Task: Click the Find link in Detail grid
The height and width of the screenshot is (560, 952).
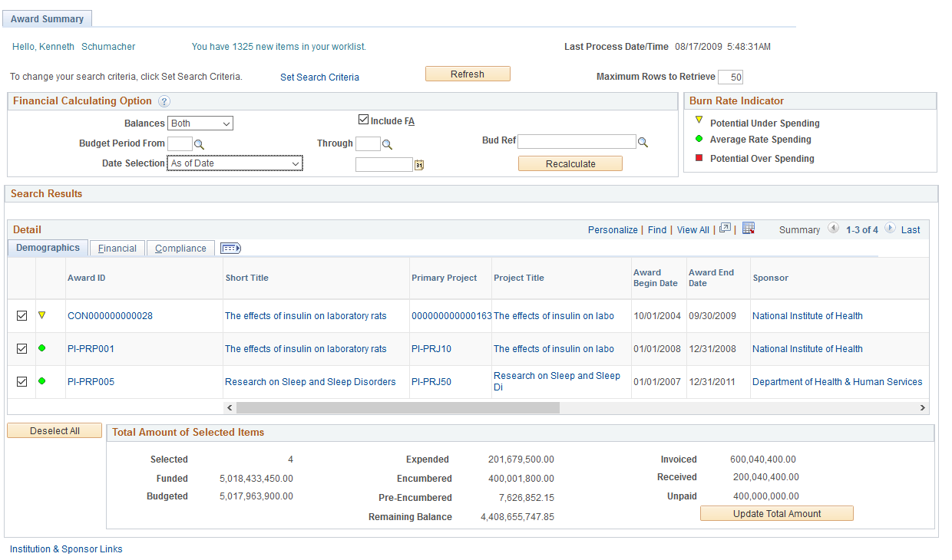Action: coord(657,230)
